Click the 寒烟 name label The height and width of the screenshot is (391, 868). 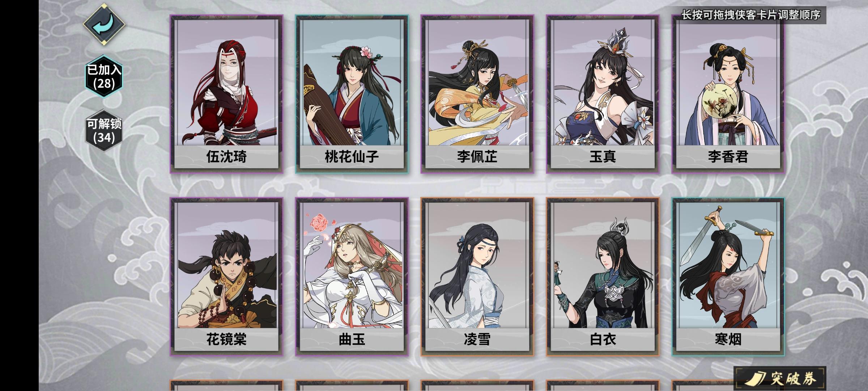coord(728,340)
